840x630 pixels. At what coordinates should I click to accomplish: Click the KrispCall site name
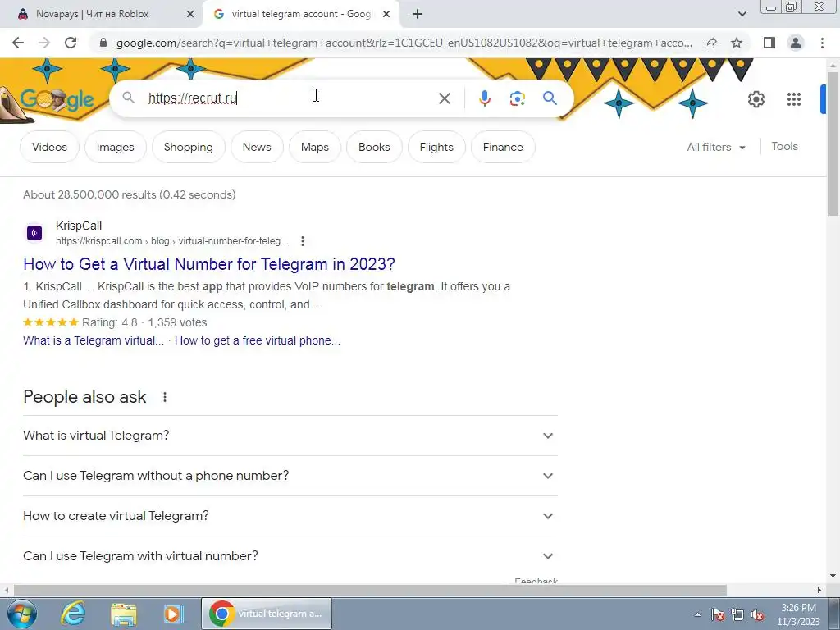coord(79,226)
